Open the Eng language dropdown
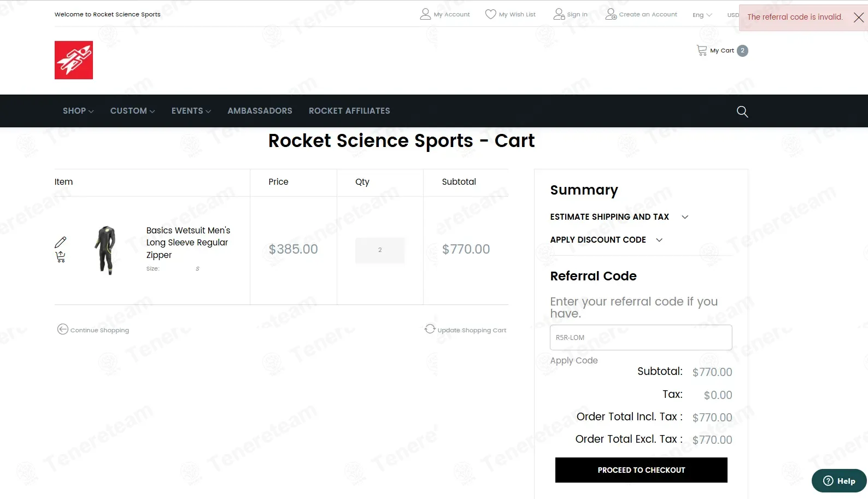Screen dimensions: 868x499 point(702,15)
